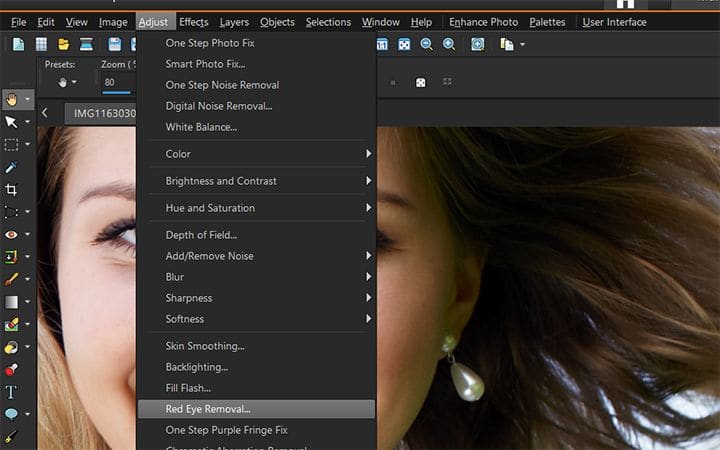720x450 pixels.
Task: Click the Save floppy disk icon
Action: [x=114, y=45]
